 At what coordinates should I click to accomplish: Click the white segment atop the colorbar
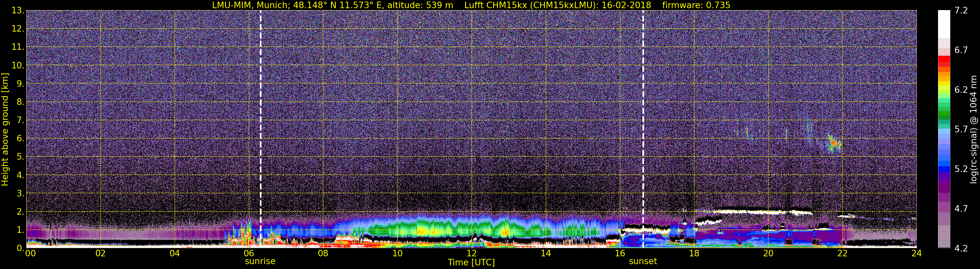coord(944,24)
